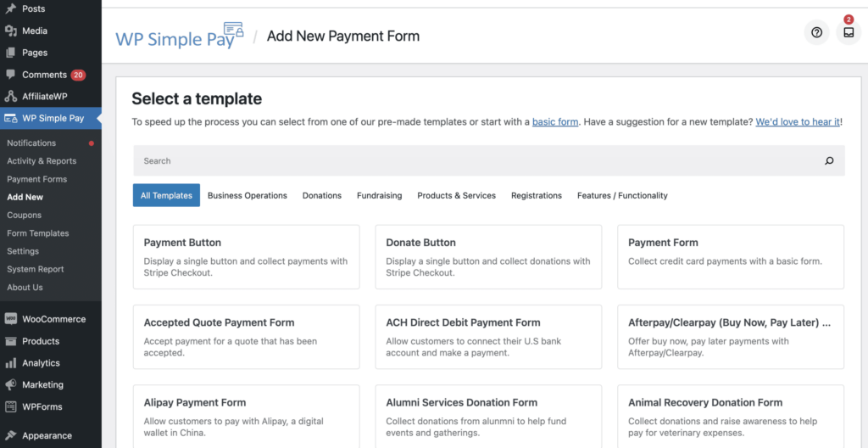Go to Payment Forms submenu
868x448 pixels.
click(37, 179)
